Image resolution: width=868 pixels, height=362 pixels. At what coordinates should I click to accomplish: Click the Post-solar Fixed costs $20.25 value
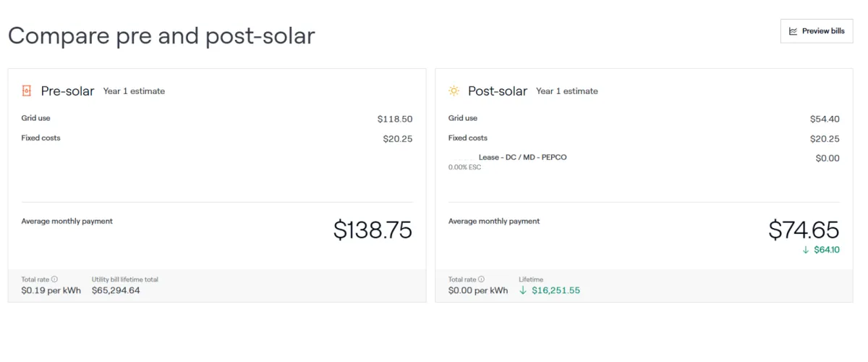tap(825, 139)
